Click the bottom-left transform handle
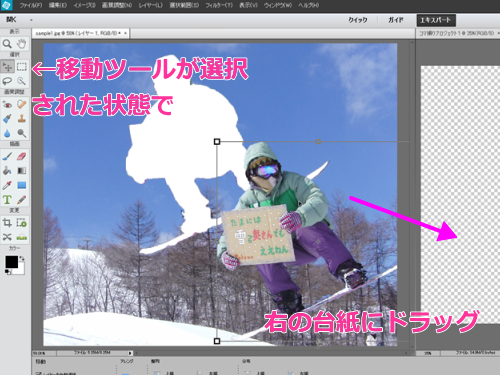Screen dimensions: 500x375 (217, 341)
